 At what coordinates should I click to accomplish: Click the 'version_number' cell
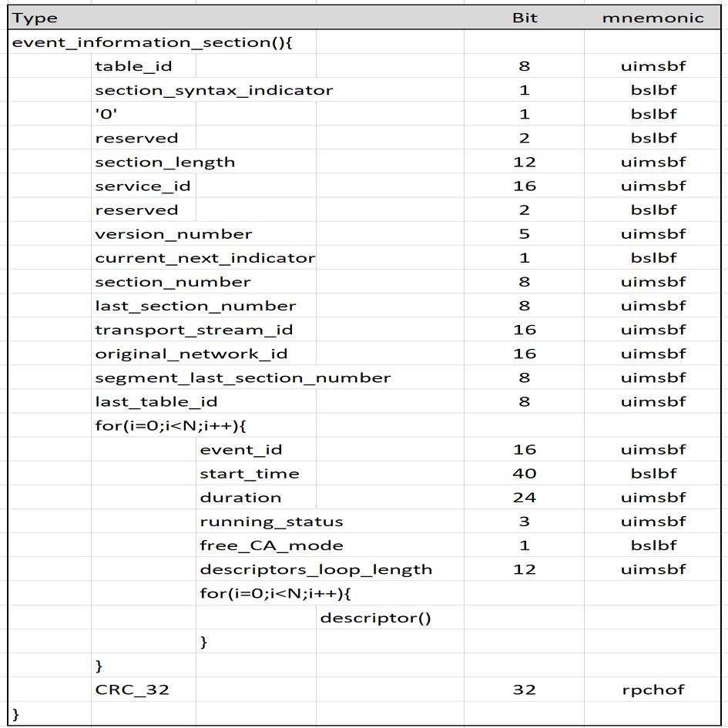(x=173, y=234)
